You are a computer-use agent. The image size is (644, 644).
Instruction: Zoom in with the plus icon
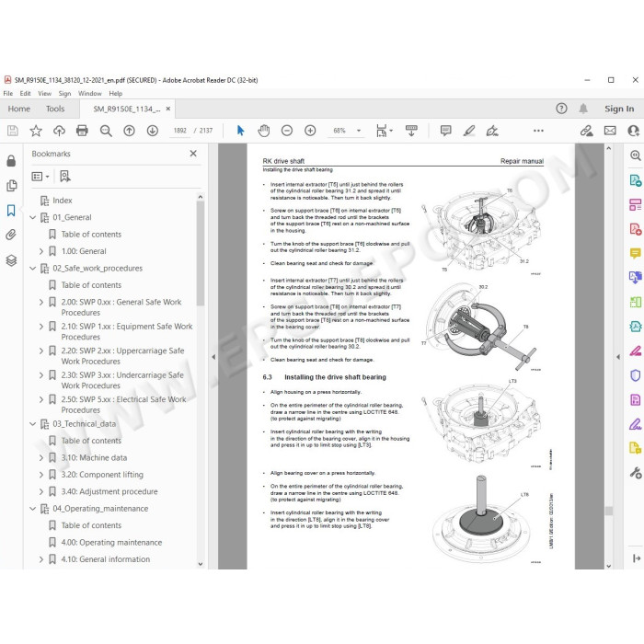(x=310, y=131)
